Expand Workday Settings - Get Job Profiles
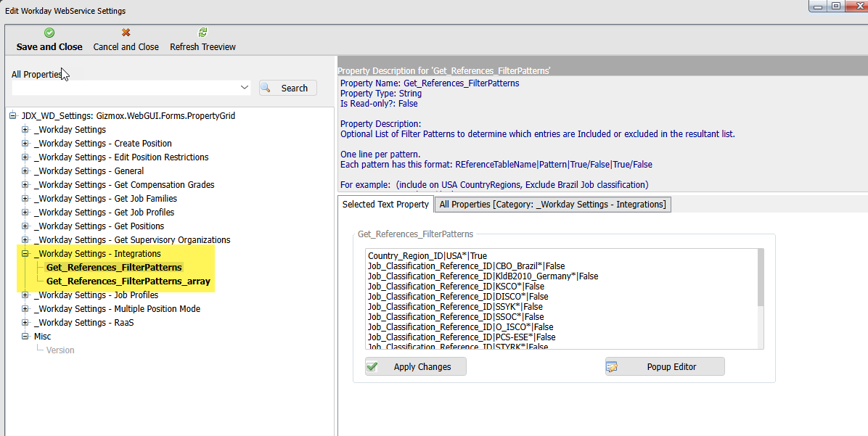 25,213
